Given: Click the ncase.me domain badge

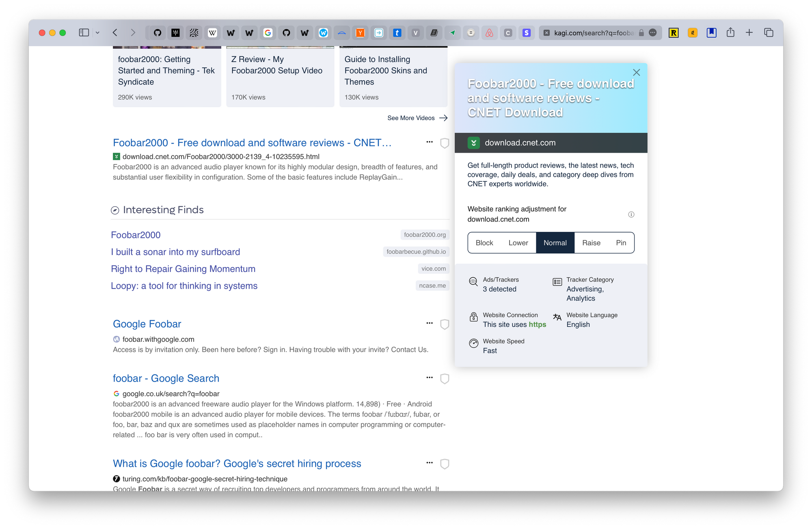Looking at the screenshot, I should [432, 285].
